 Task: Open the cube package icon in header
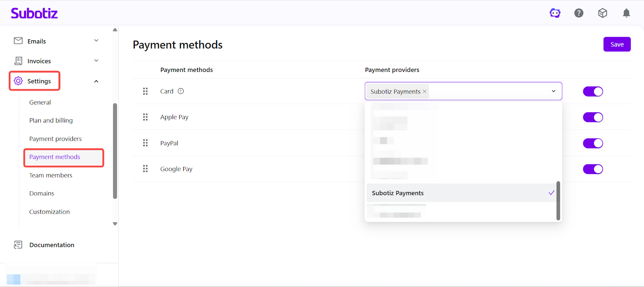coord(603,13)
